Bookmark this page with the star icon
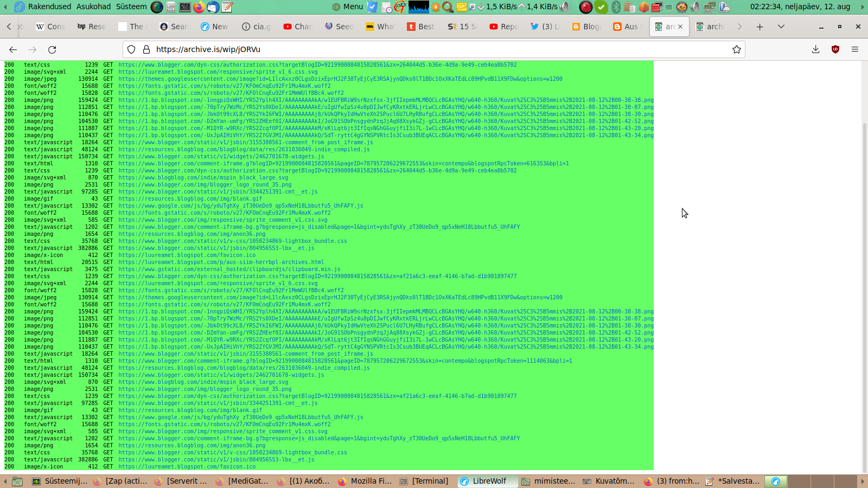 coord(736,49)
